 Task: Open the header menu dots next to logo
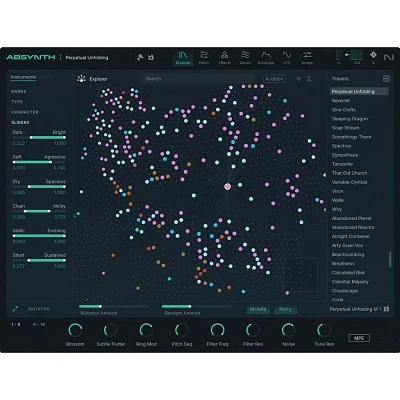coord(60,57)
